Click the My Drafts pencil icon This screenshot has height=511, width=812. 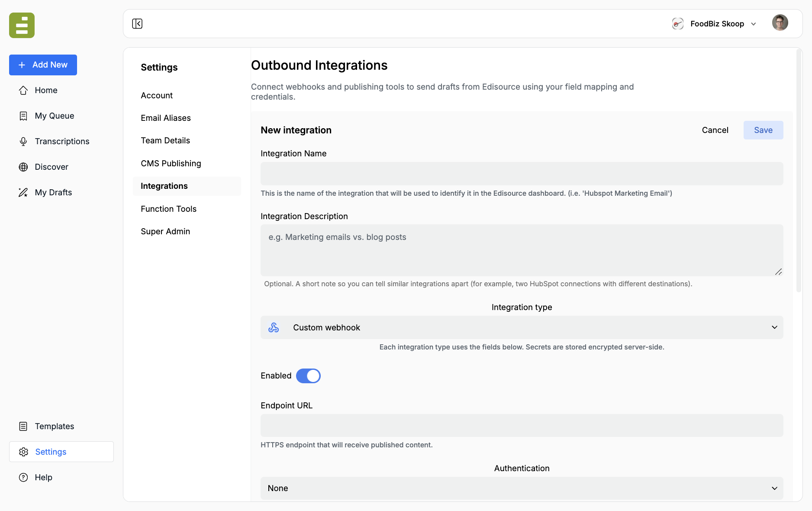click(x=23, y=192)
